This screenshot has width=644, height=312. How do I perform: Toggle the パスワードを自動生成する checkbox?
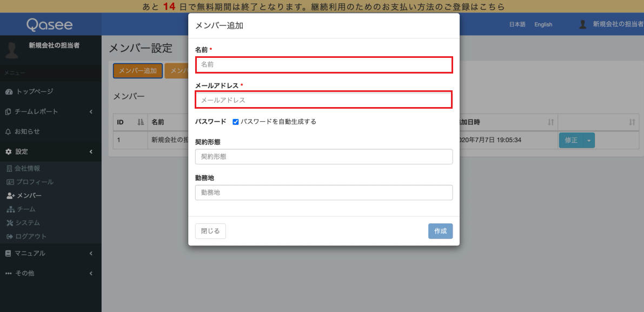[x=236, y=122]
